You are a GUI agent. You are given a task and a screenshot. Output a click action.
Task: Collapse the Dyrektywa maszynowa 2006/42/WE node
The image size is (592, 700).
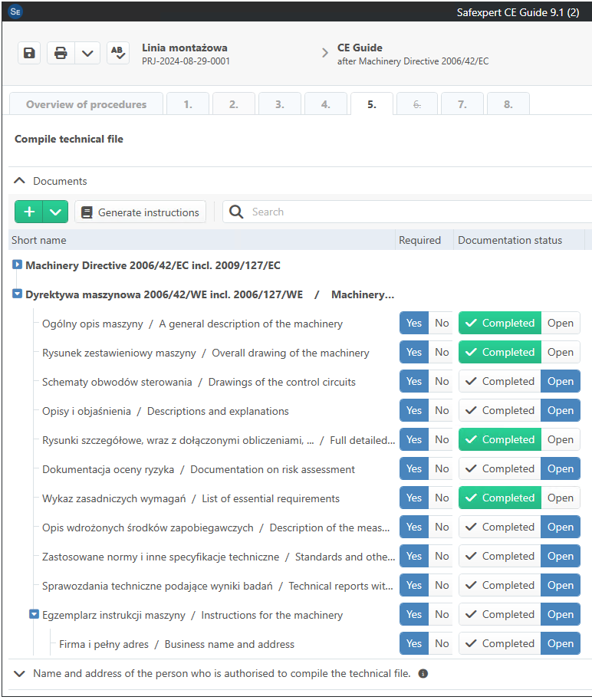pos(18,294)
